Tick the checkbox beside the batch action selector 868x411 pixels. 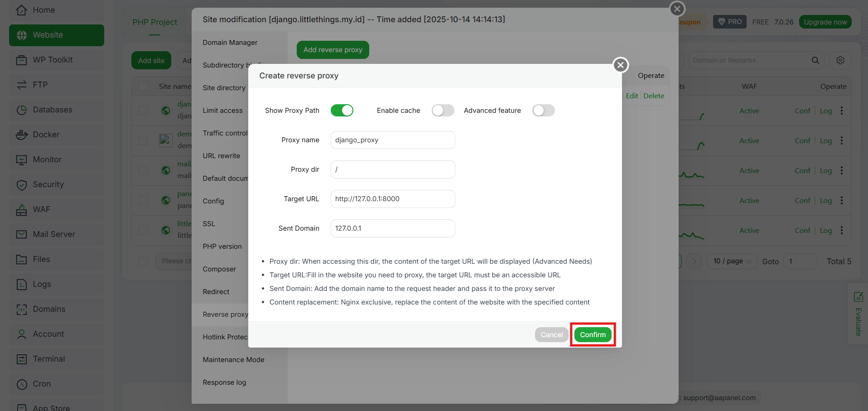coord(143,261)
